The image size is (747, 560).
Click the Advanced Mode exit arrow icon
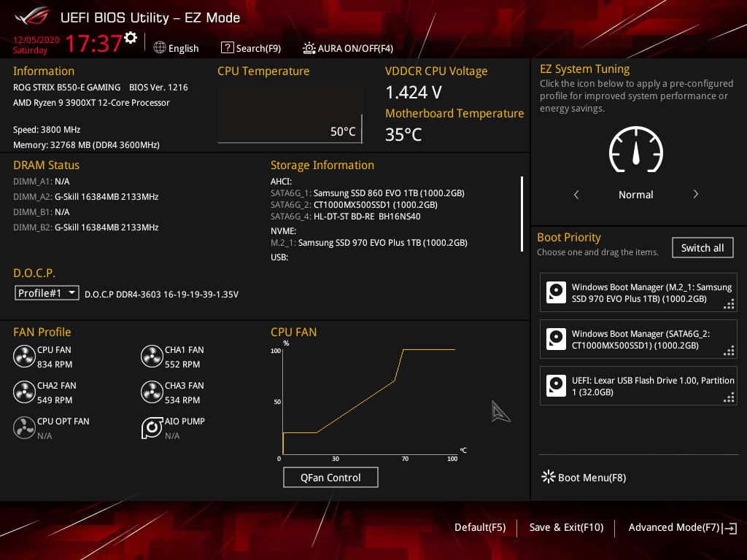[x=729, y=528]
